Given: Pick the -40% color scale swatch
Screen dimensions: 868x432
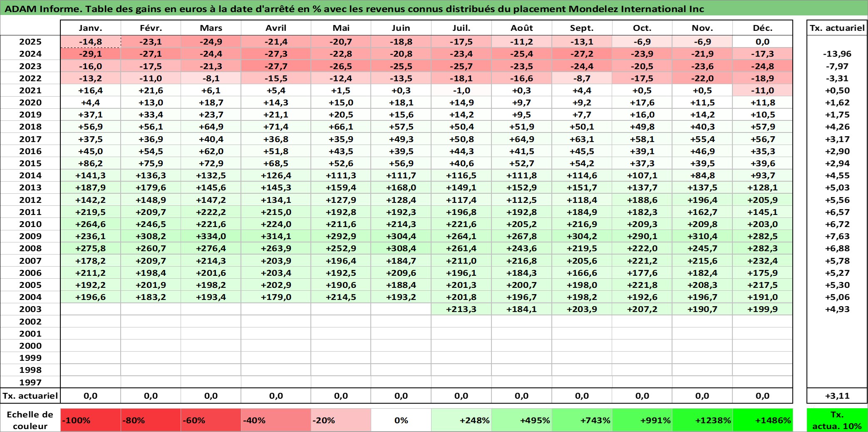Looking at the screenshot, I should click(276, 420).
